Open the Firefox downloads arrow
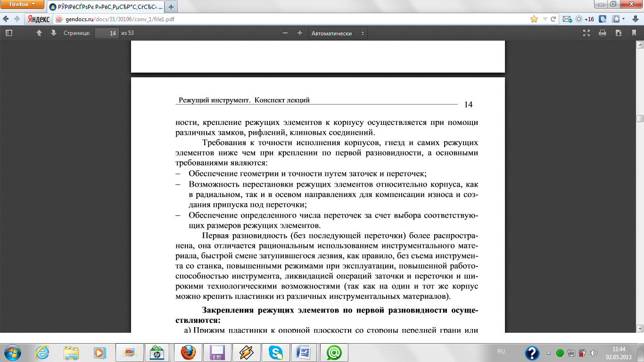The width and height of the screenshot is (644, 362). pyautogui.click(x=635, y=19)
